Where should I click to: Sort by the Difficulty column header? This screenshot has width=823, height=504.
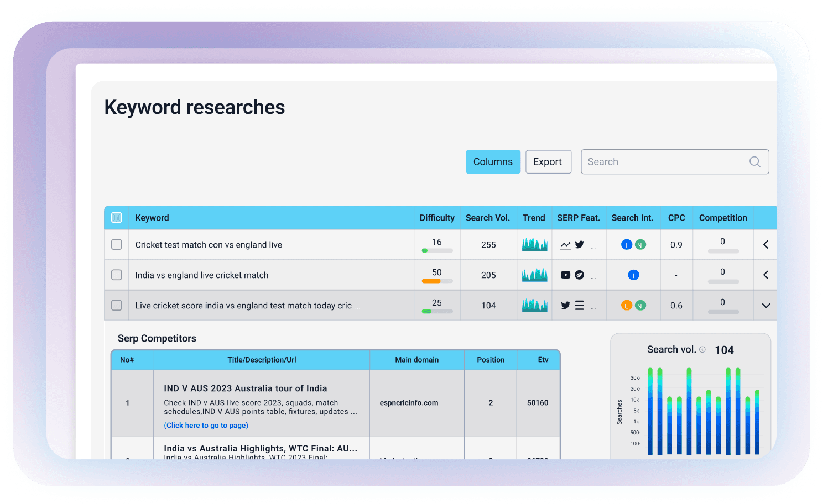[436, 218]
